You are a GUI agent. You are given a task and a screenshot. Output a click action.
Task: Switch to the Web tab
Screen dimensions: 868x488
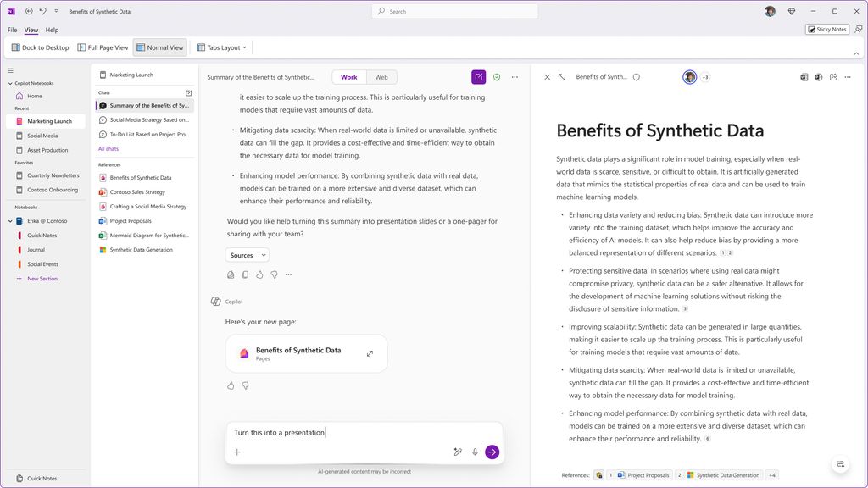tap(381, 76)
